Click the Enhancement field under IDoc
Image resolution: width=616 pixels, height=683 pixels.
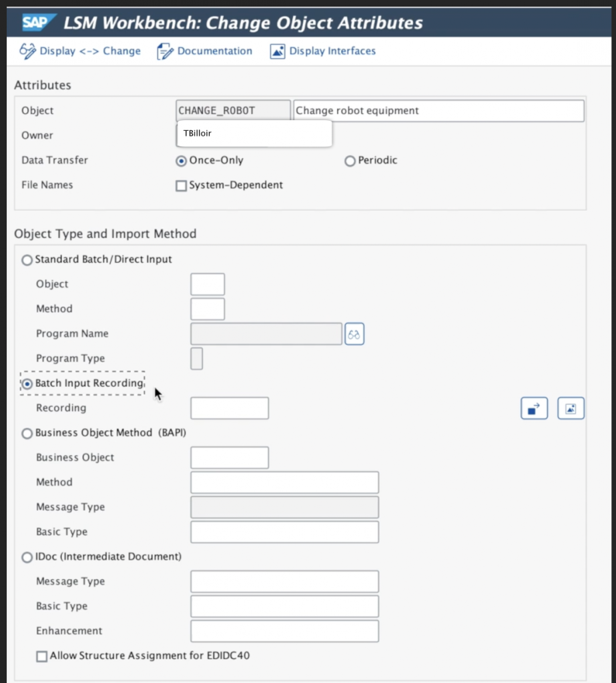[x=284, y=631]
